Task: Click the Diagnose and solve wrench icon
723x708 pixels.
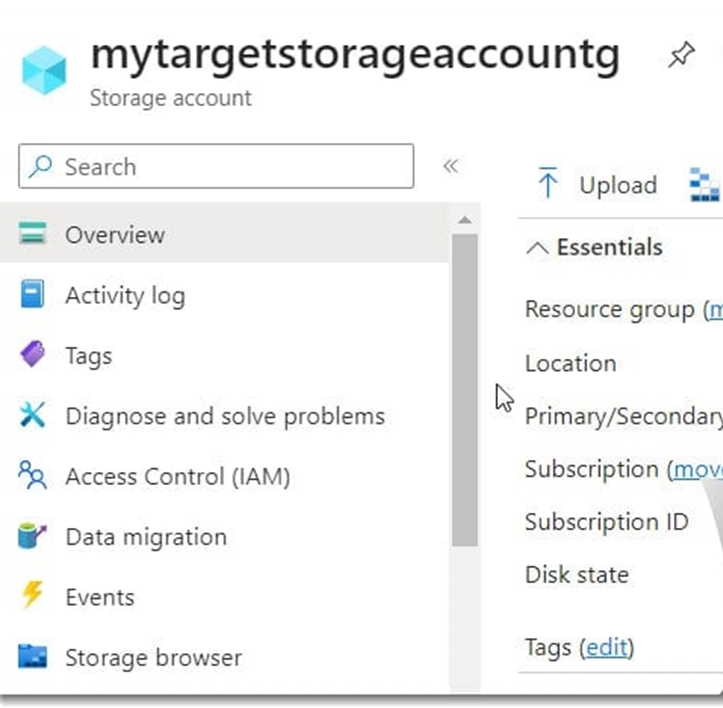Action: 32,414
